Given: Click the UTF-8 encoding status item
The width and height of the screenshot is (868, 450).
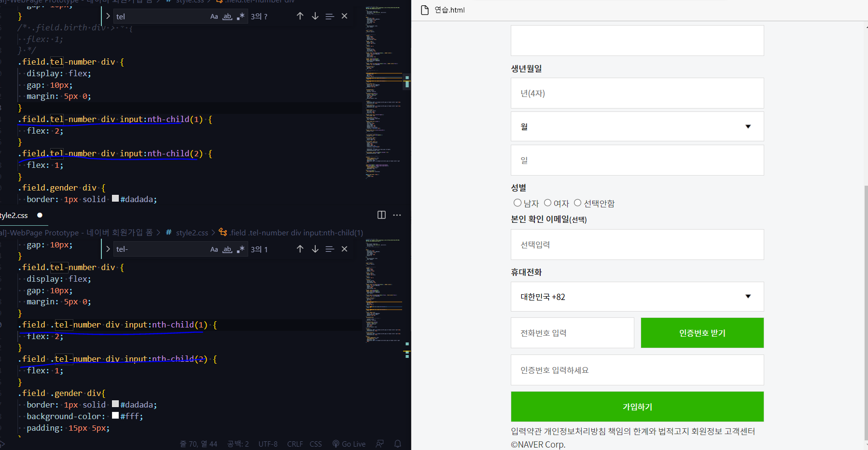Looking at the screenshot, I should point(268,444).
